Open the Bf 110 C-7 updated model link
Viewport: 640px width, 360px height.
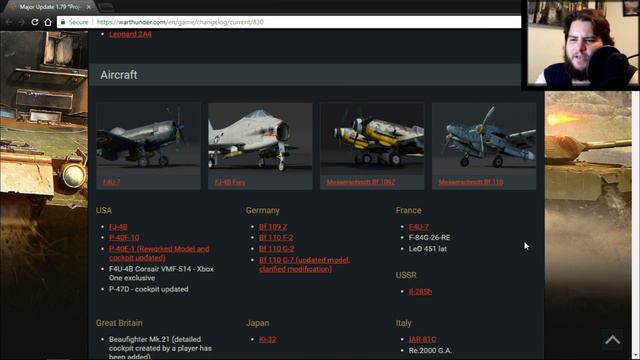[304, 264]
